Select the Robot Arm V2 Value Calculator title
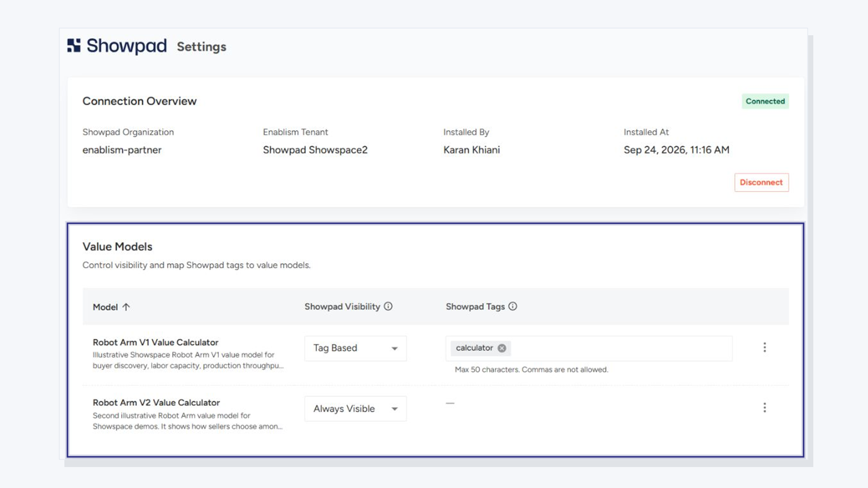 [156, 403]
